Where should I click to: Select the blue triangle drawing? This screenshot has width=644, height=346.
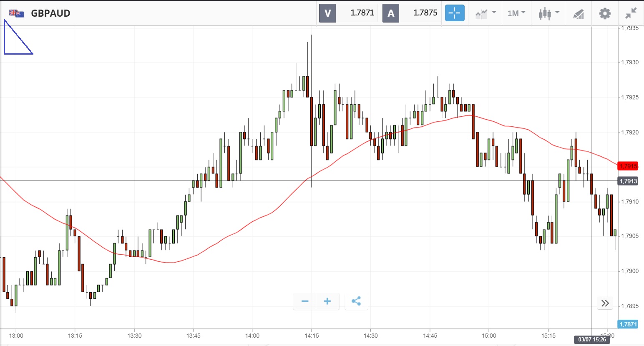pos(5,42)
